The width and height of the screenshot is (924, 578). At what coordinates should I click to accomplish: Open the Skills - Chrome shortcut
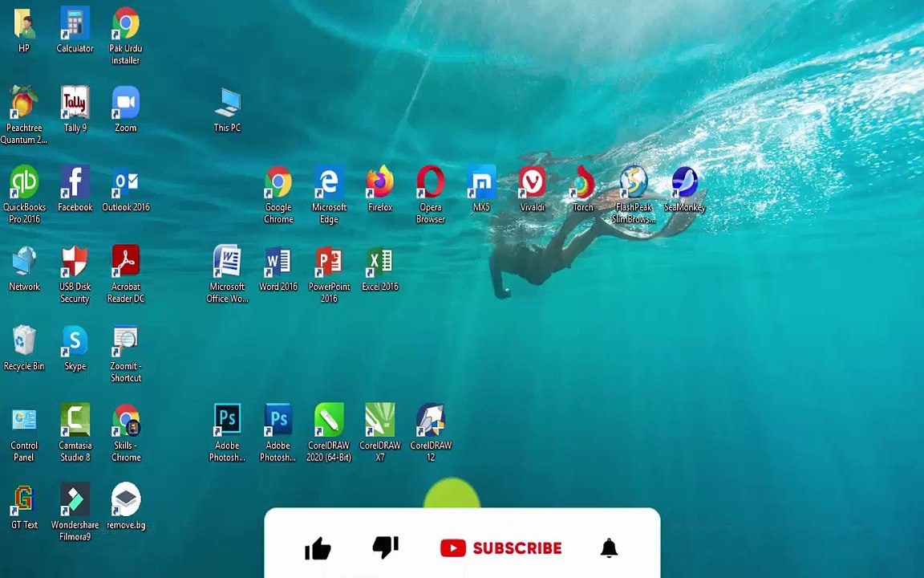125,421
